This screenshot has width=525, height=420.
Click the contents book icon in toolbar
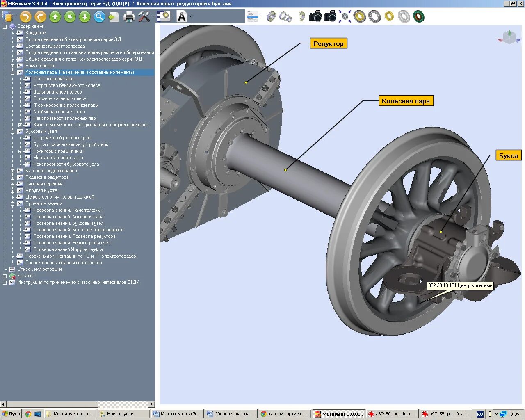pyautogui.click(x=7, y=16)
